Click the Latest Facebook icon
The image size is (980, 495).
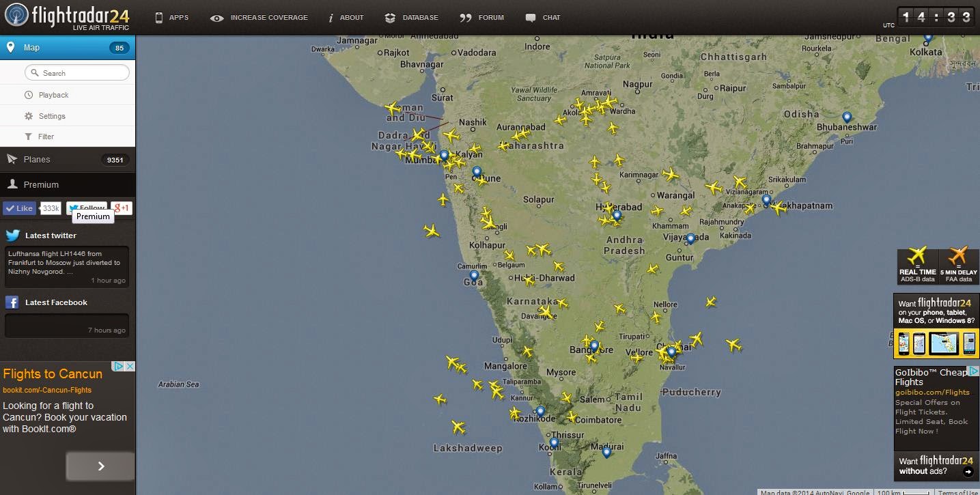click(12, 302)
